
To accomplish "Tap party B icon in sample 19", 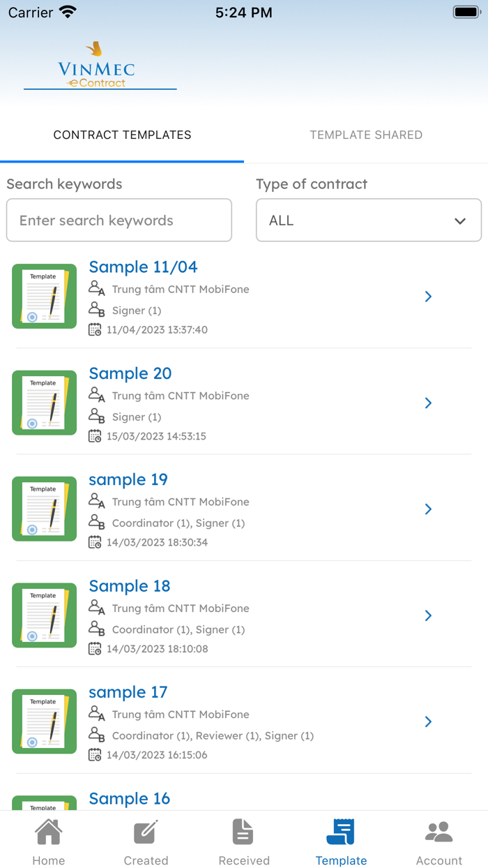I will click(x=96, y=522).
